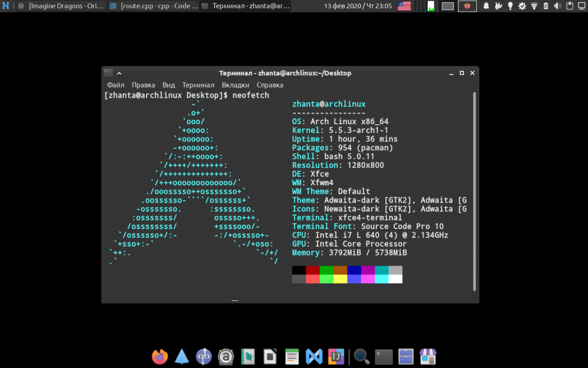Open the blue paper-plane app in dock
The height and width of the screenshot is (368, 588).
[182, 356]
